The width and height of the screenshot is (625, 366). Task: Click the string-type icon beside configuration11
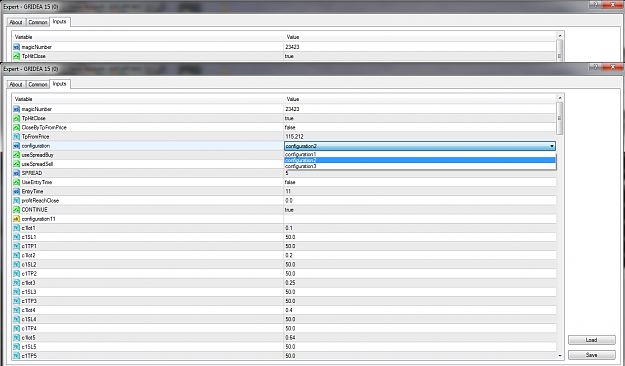(16, 219)
